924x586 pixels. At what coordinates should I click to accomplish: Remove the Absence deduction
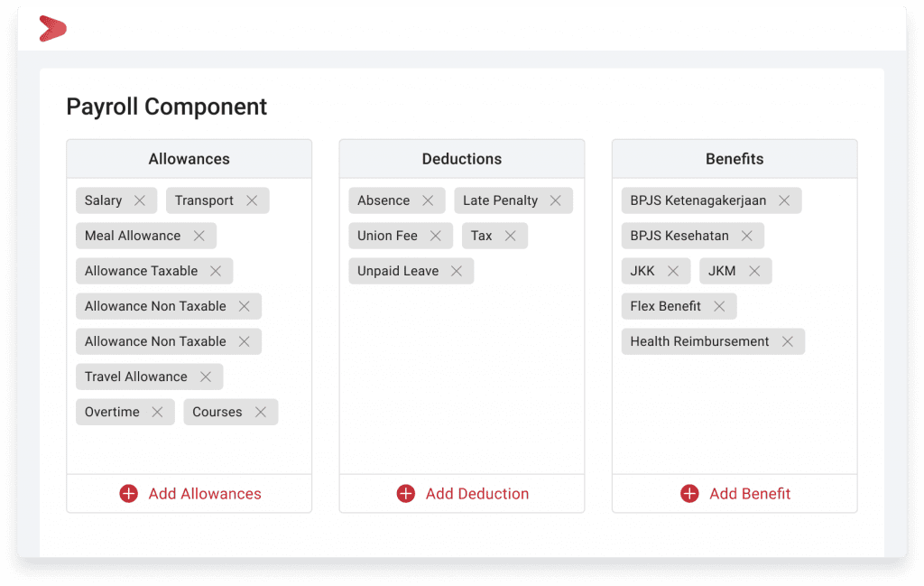point(428,200)
